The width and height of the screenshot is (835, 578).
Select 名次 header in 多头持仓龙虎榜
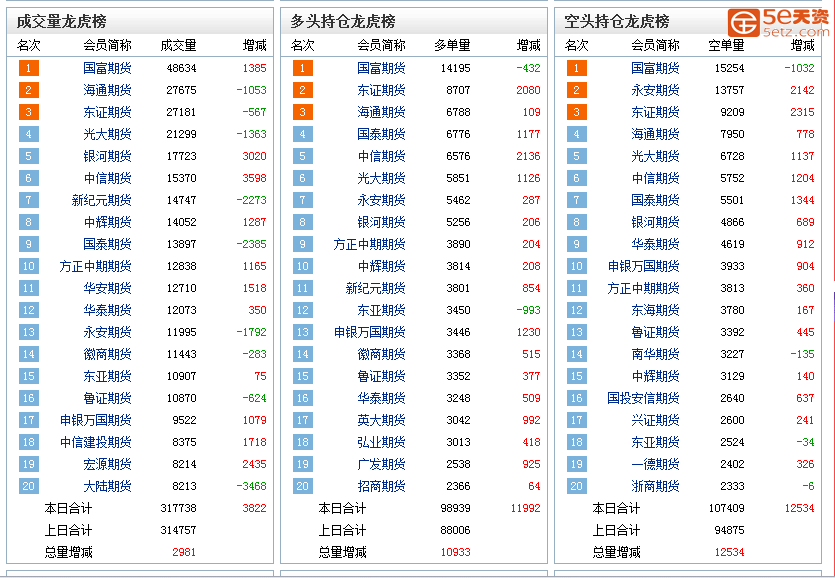click(302, 46)
